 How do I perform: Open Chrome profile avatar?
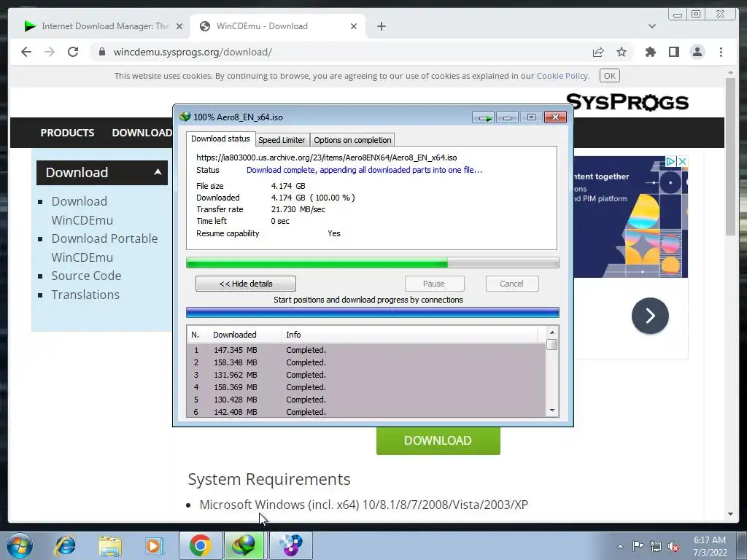[x=697, y=52]
